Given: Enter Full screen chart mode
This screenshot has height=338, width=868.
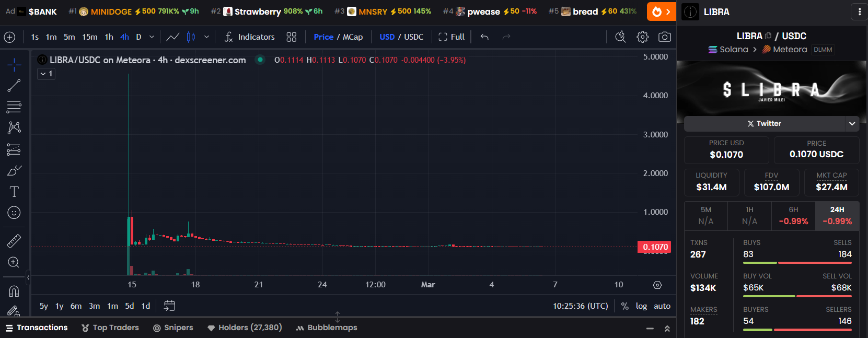Looking at the screenshot, I should point(452,37).
